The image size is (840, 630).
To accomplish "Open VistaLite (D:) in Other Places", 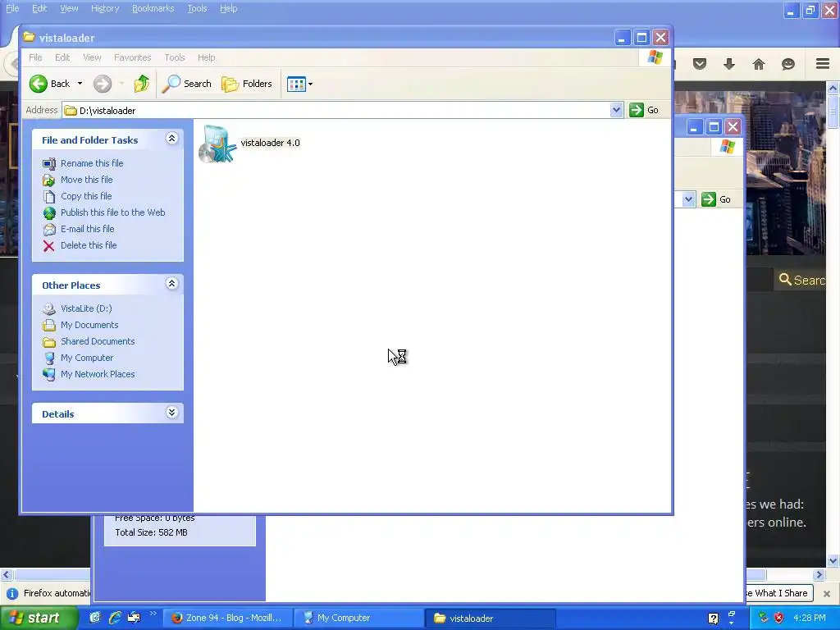I will pyautogui.click(x=86, y=308).
